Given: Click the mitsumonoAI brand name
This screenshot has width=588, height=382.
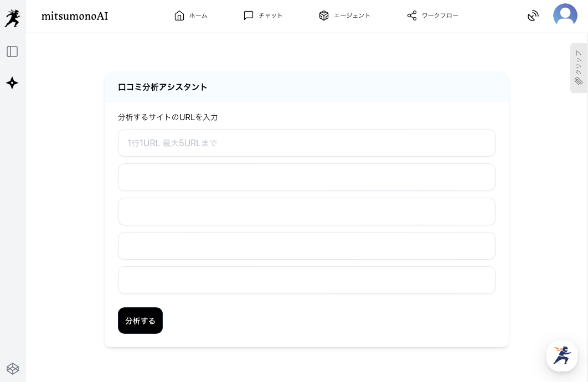Looking at the screenshot, I should coord(75,16).
